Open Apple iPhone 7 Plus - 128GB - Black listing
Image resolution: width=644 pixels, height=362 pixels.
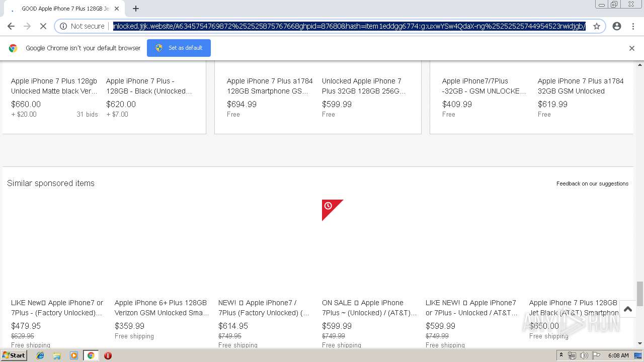[149, 86]
